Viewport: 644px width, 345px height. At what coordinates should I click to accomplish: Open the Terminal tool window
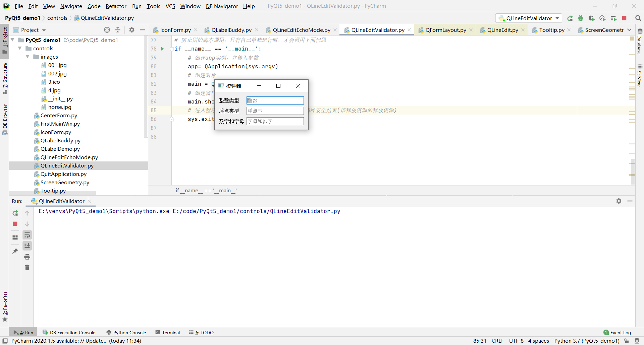[168, 332]
